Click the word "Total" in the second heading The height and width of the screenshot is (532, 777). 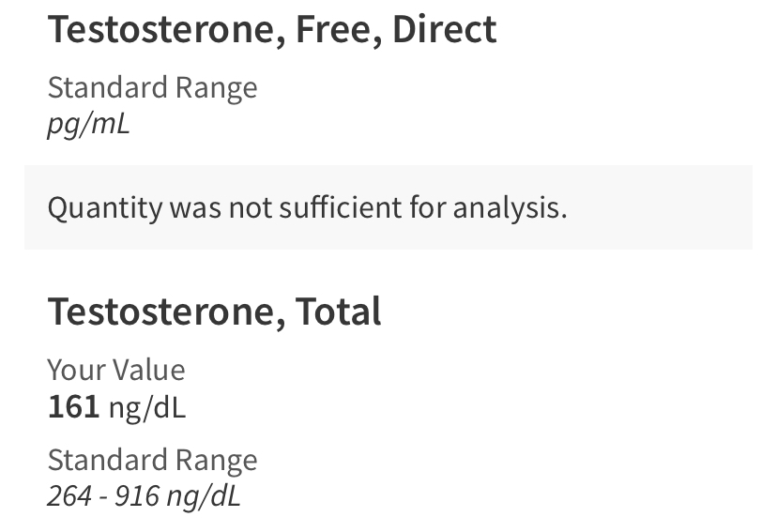(339, 312)
